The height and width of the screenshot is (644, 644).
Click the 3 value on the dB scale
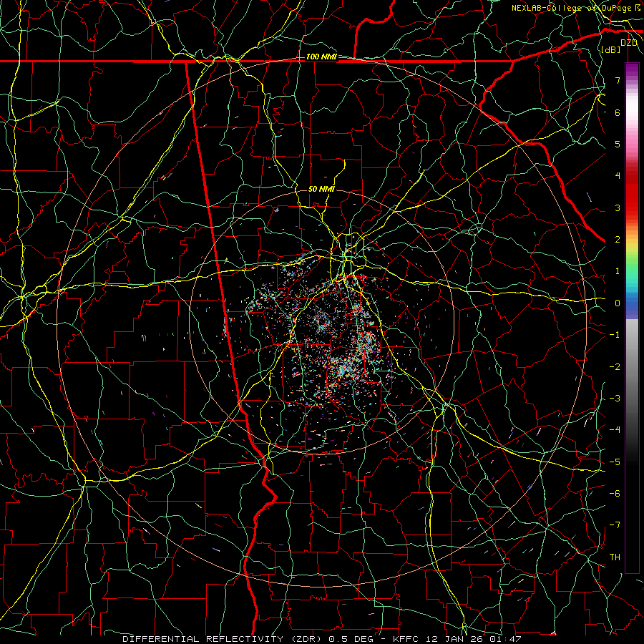[618, 208]
